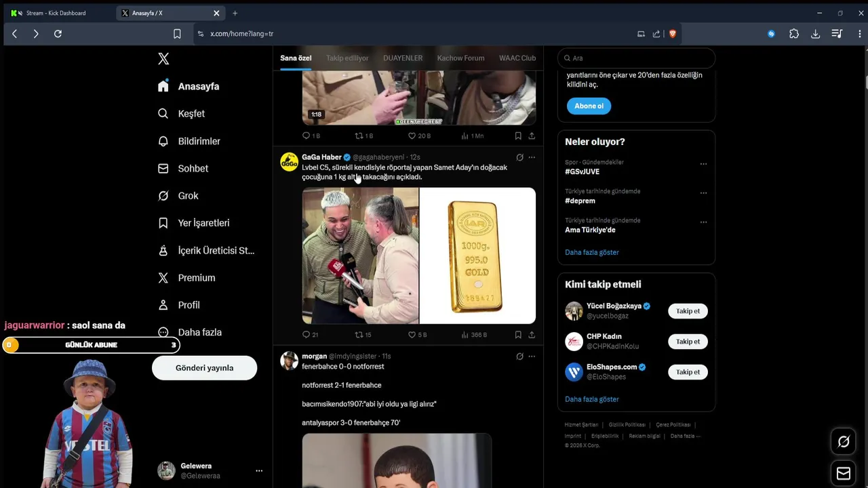Open Grok from sidebar

[x=178, y=196]
